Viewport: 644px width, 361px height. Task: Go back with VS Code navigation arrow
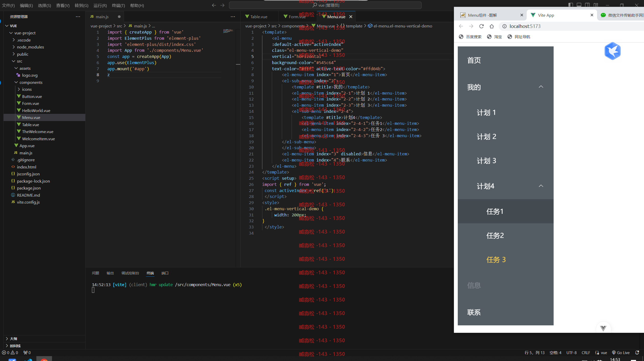214,5
